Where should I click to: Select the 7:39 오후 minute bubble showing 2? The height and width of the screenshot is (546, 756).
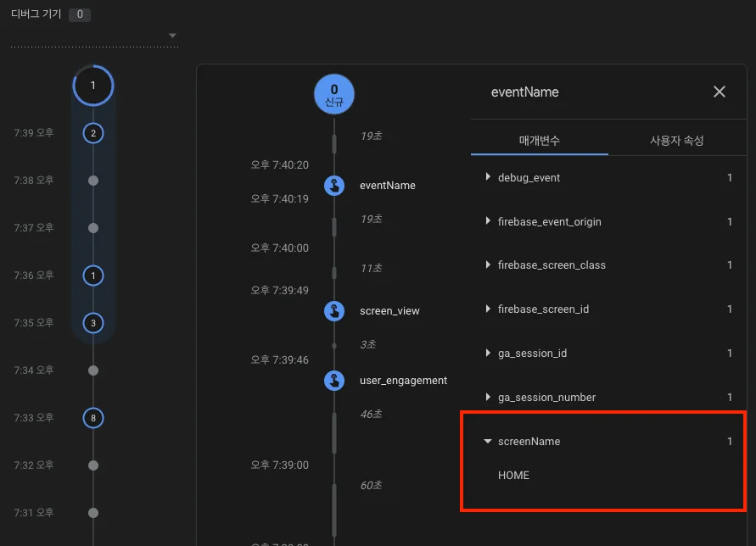pyautogui.click(x=93, y=133)
